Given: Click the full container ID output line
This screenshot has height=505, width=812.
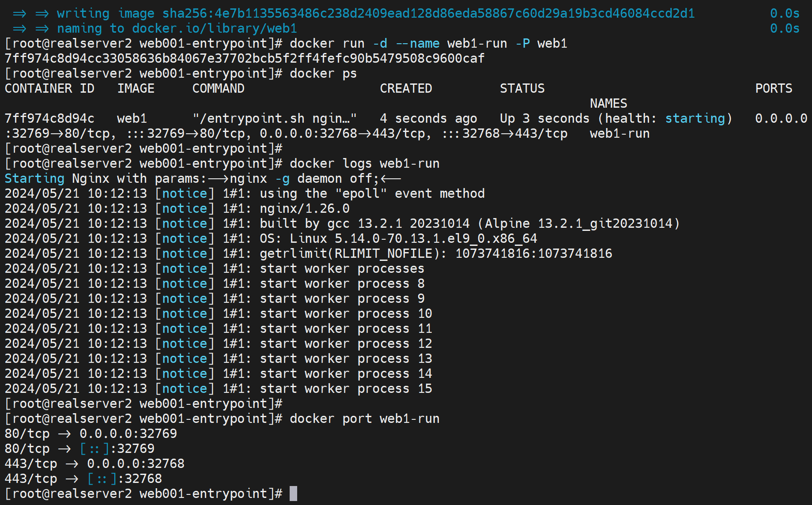Looking at the screenshot, I should [244, 58].
